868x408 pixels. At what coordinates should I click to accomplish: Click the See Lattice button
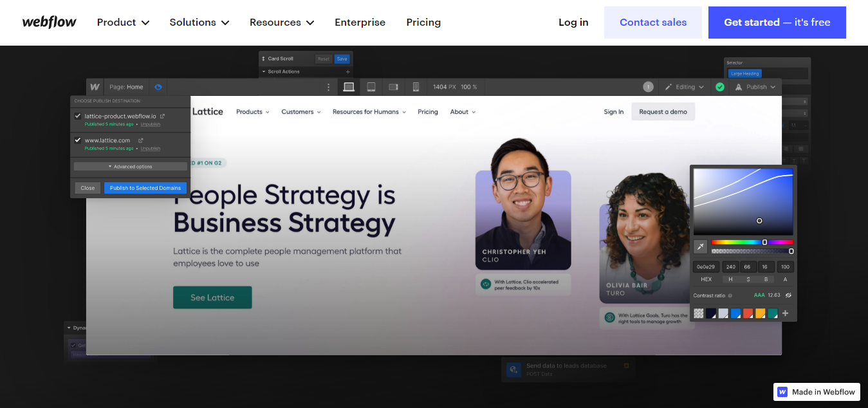pos(212,297)
